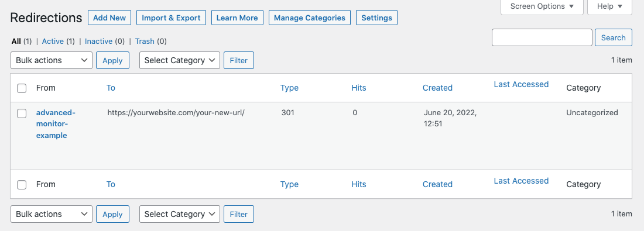Click the bottom Filter button
This screenshot has width=644, height=231.
[239, 214]
